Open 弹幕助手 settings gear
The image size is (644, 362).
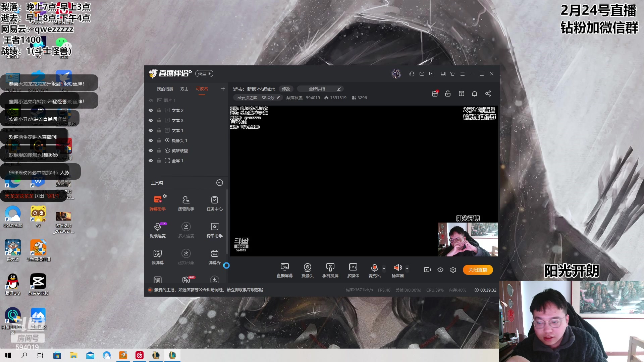click(165, 196)
